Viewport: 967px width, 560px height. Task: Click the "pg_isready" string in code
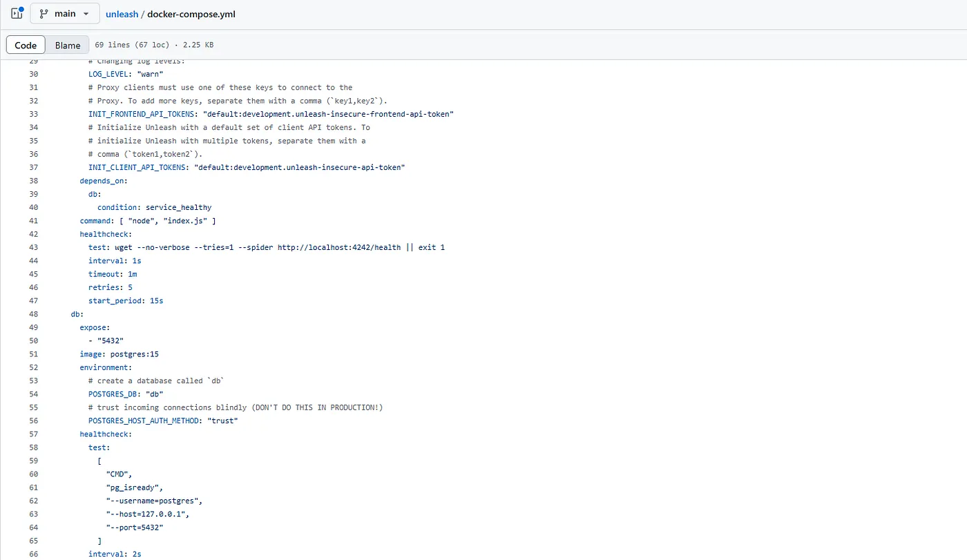click(134, 487)
